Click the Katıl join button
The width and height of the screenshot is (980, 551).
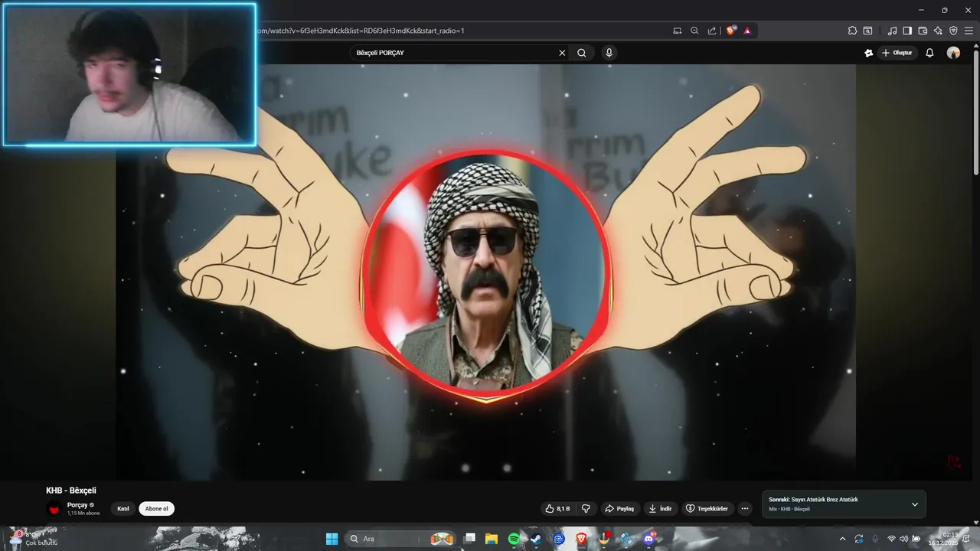click(123, 509)
